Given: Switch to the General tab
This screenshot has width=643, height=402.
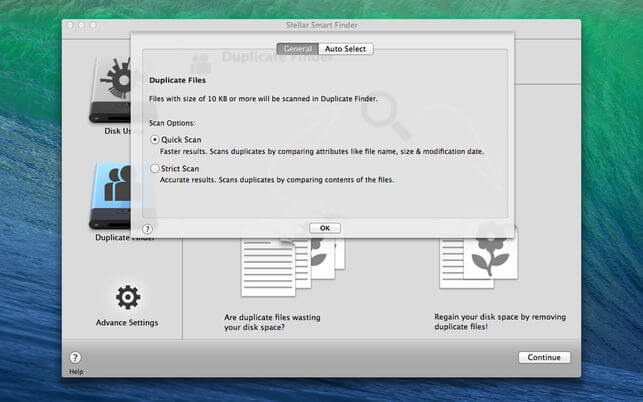Looking at the screenshot, I should [x=298, y=49].
